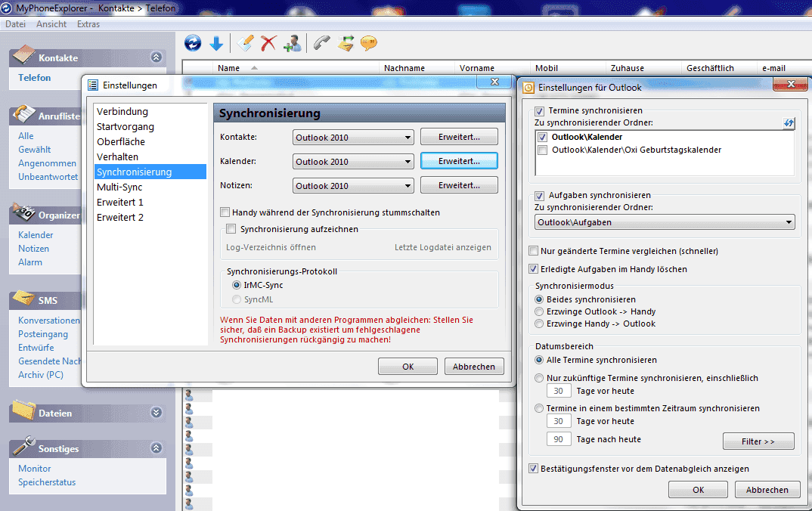Click Erweitert button for Kalender
812x511 pixels.
click(459, 161)
